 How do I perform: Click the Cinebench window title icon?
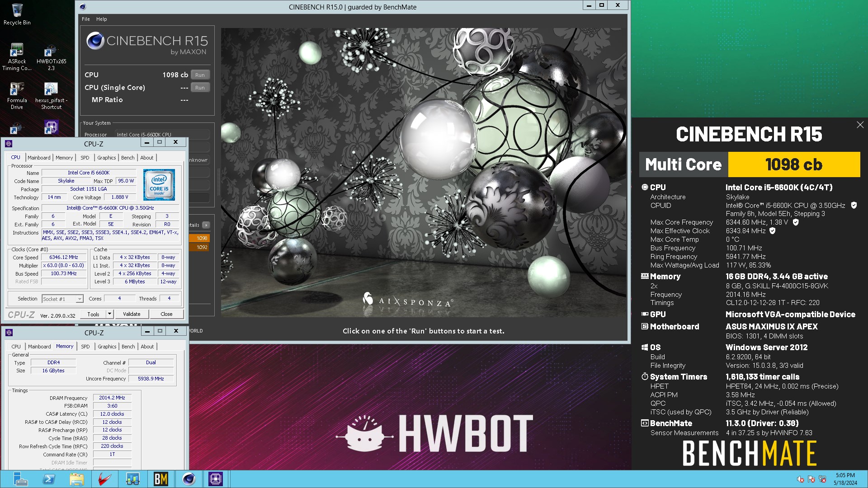(x=83, y=7)
